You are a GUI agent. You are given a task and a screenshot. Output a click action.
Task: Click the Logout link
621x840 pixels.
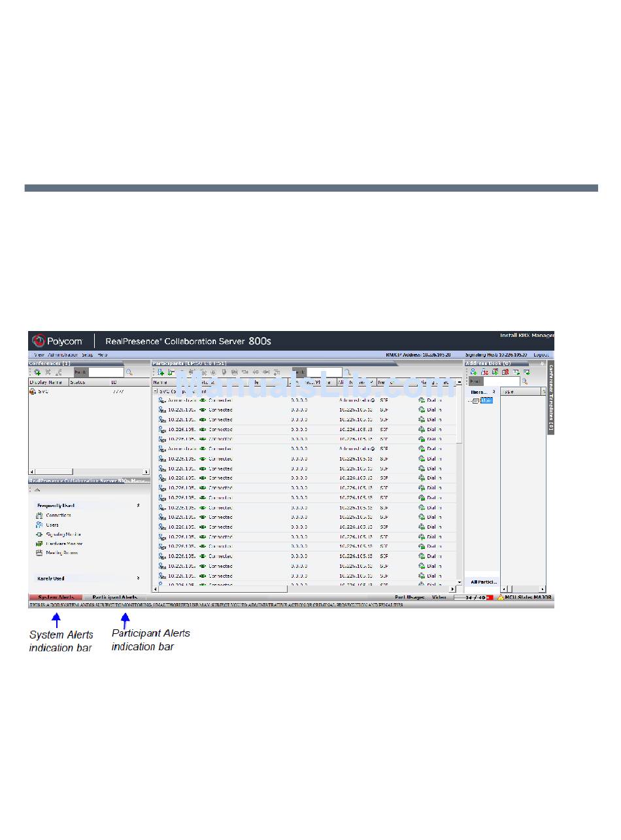[x=542, y=355]
